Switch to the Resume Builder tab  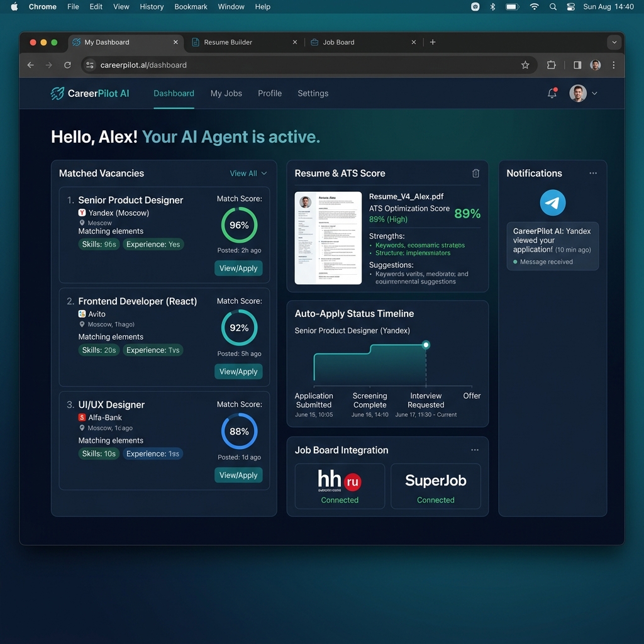click(245, 42)
